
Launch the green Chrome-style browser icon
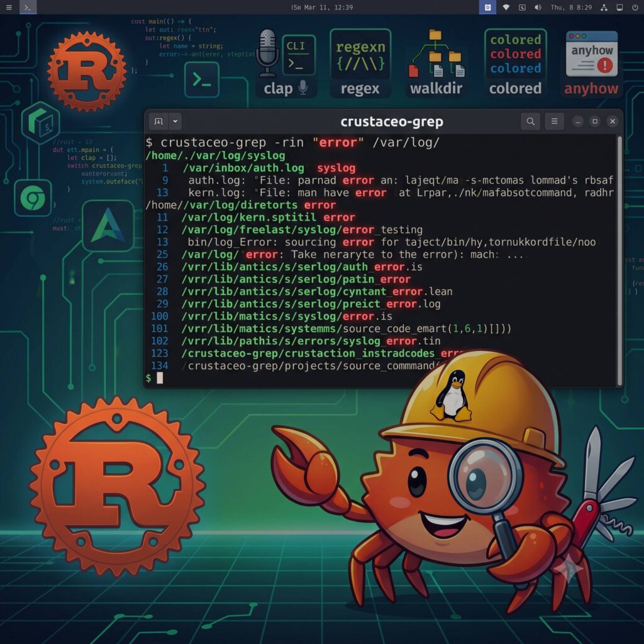[33, 198]
